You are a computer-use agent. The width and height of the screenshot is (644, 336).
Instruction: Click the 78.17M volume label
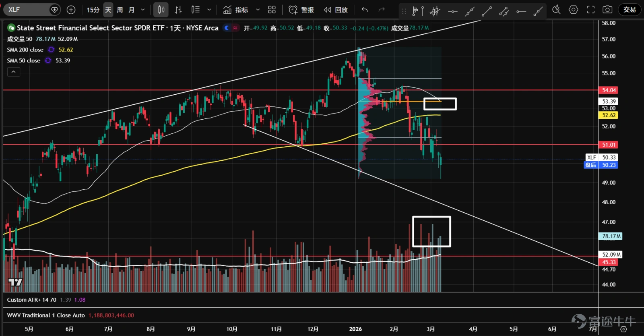tap(611, 236)
